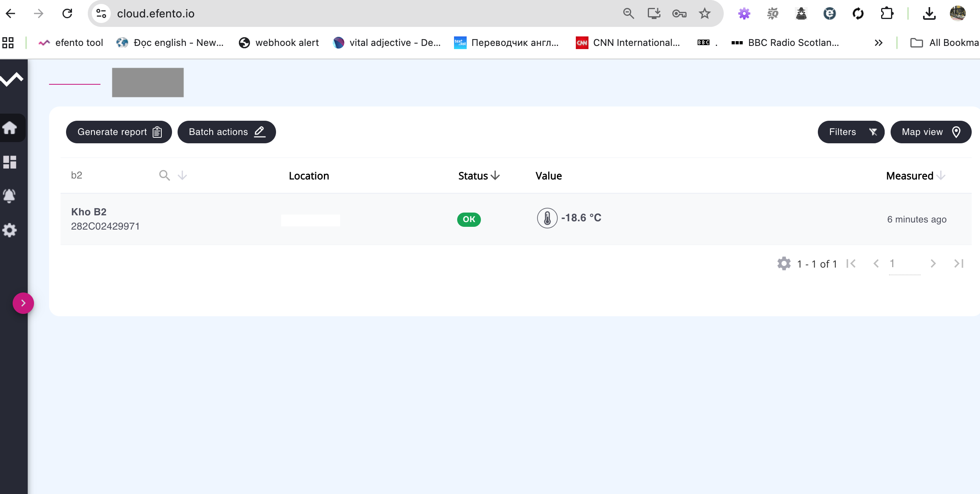Bookmark this page with star icon

click(x=705, y=13)
